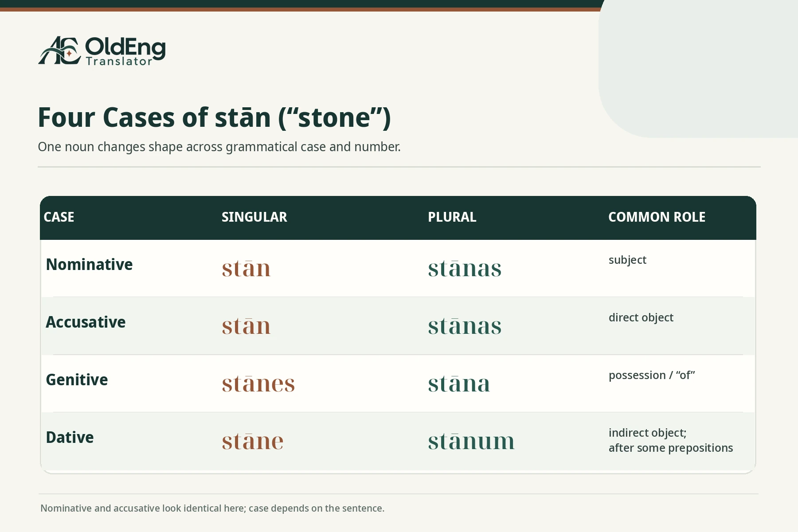Click the 'subject' role cell
Viewport: 798px width, 532px height.
pos(627,260)
